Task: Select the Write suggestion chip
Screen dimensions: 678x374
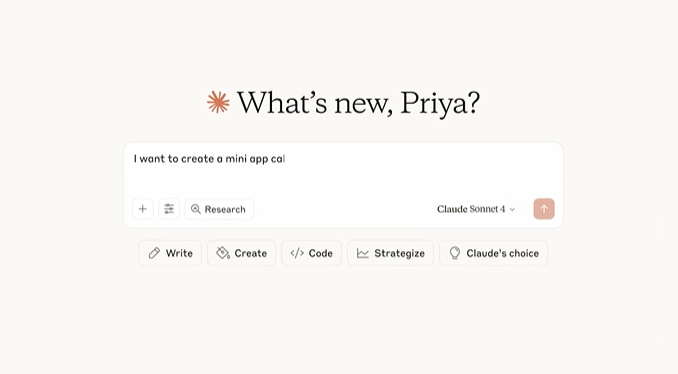Action: [x=170, y=253]
